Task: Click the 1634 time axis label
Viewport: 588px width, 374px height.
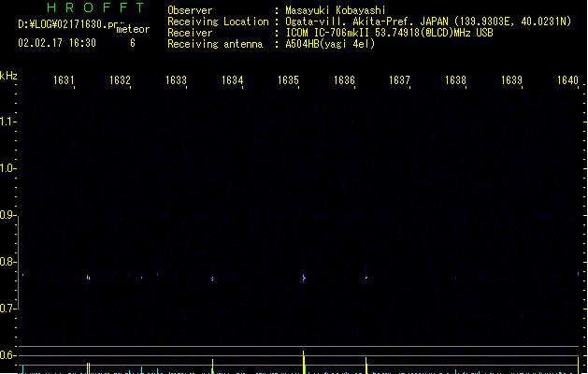Action: (232, 80)
